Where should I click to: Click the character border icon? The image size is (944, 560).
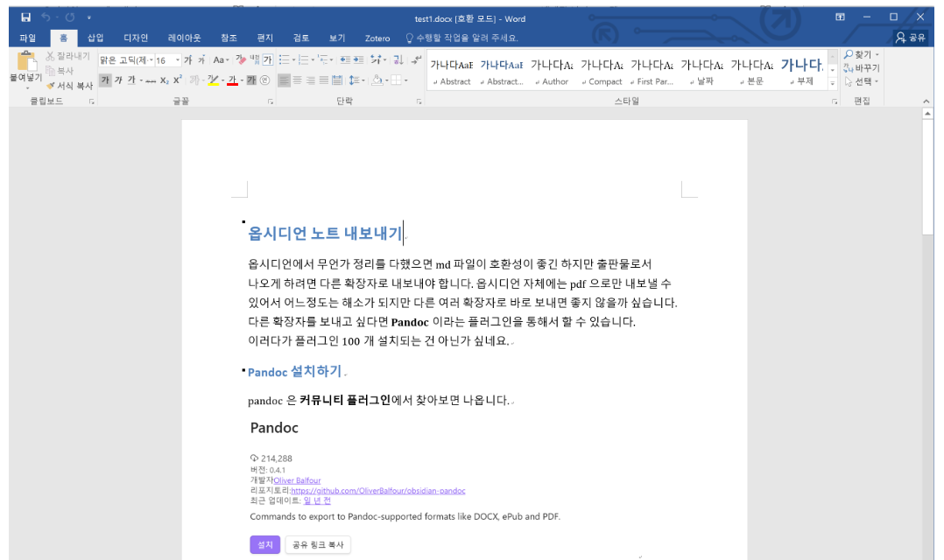tap(267, 59)
